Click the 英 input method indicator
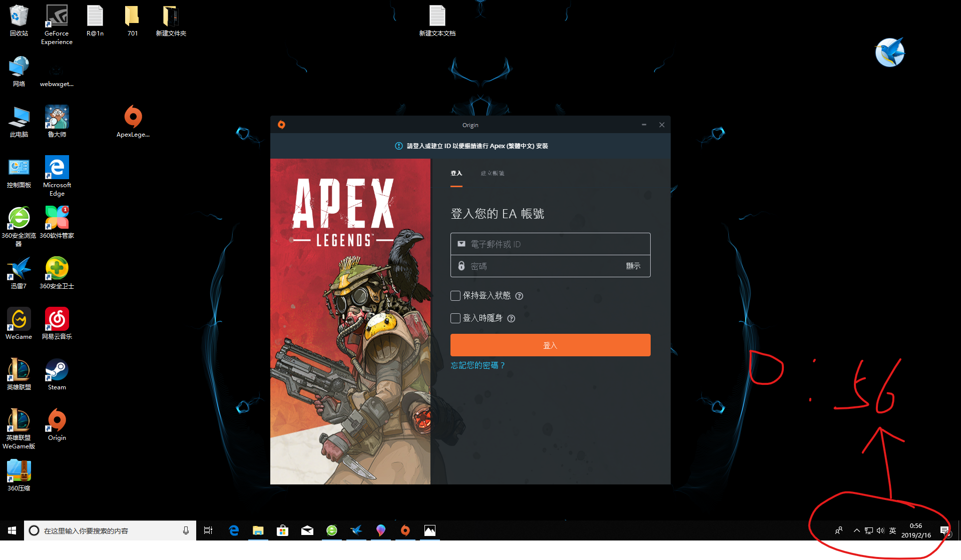961x560 pixels. [x=892, y=530]
